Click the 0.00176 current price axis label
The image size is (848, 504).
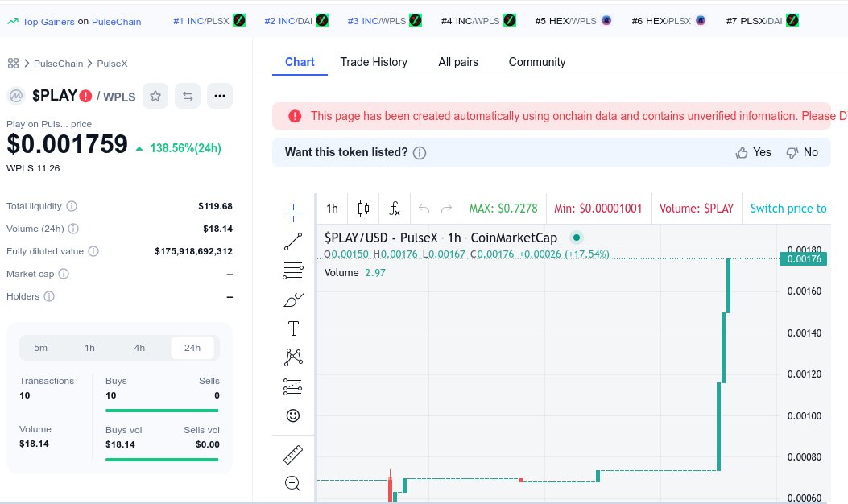click(x=804, y=259)
